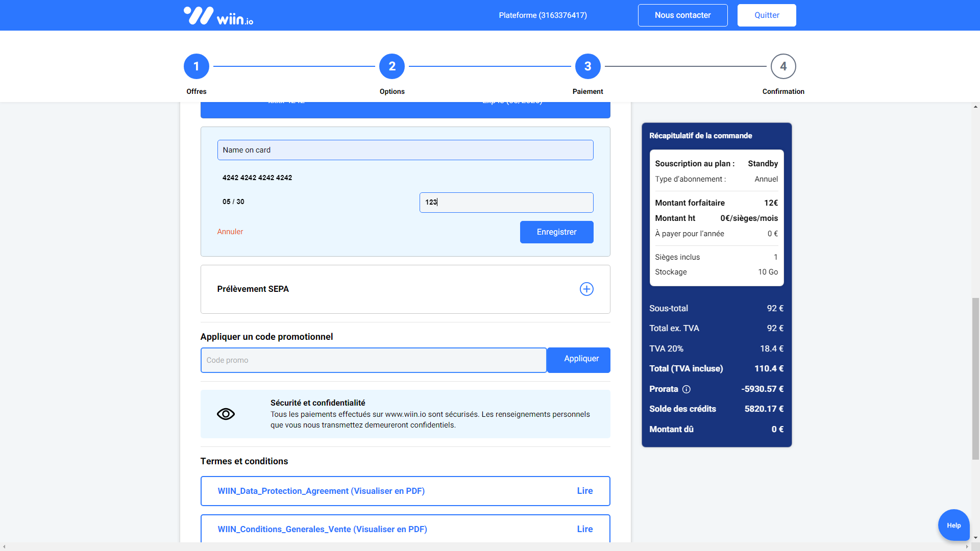This screenshot has height=551, width=980.
Task: Open the Help chat bubble
Action: [x=953, y=525]
